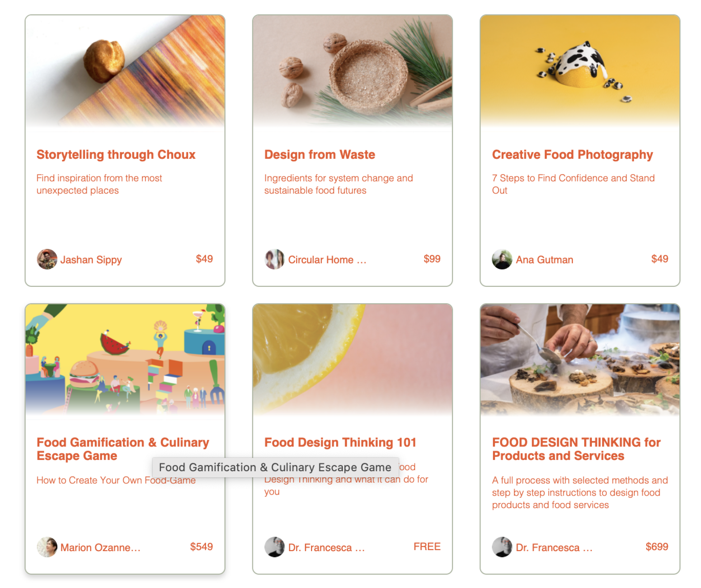Image resolution: width=701 pixels, height=588 pixels.
Task: Click the Jashan Sippy instructor name
Action: point(91,260)
